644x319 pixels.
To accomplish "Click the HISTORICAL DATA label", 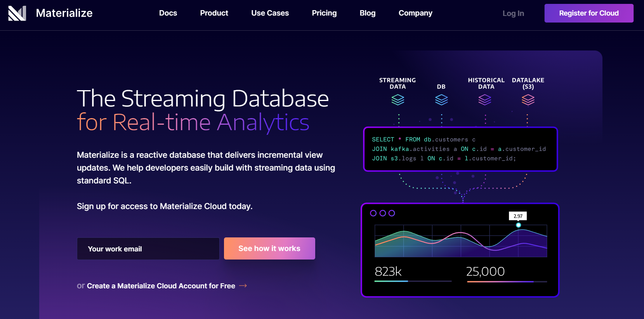I will tap(486, 83).
